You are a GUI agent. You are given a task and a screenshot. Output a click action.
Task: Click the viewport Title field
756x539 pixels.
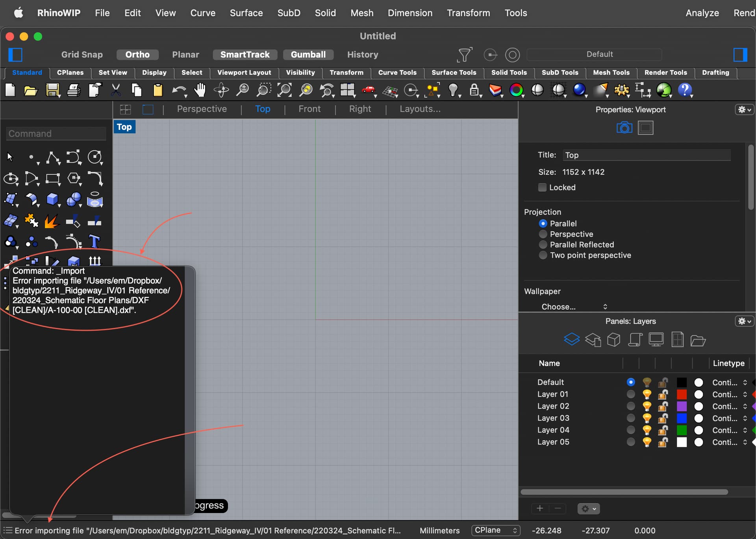pos(647,155)
